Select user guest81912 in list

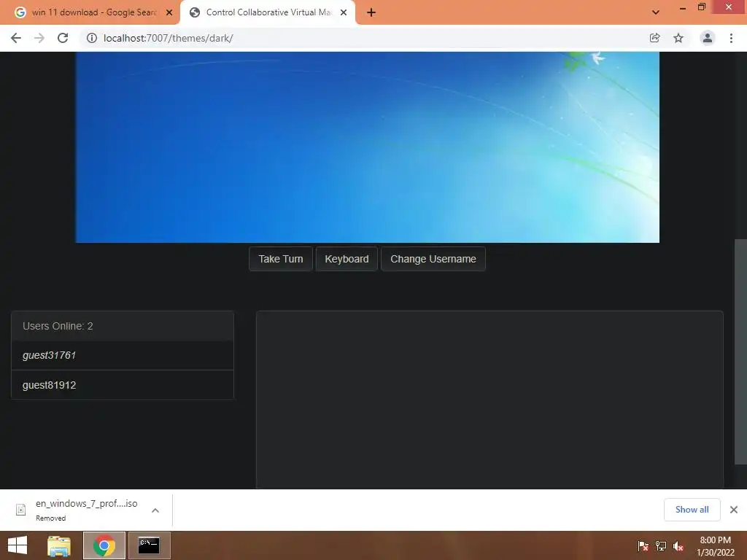pyautogui.click(x=123, y=385)
